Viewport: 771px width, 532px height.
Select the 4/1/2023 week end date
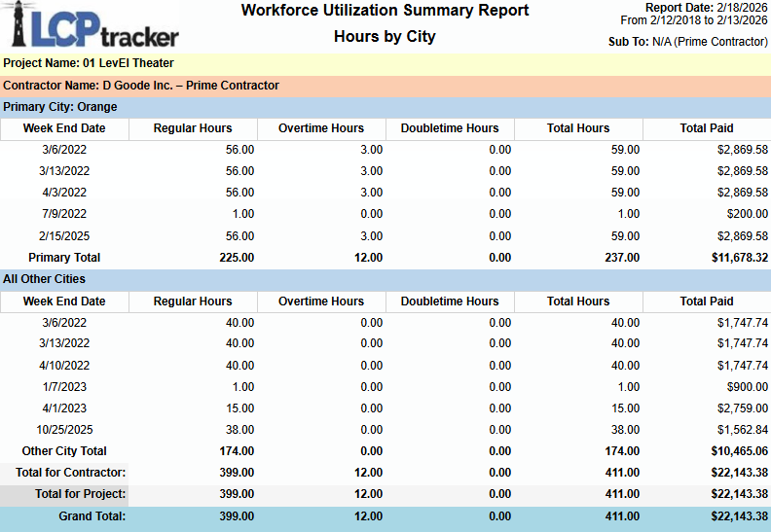click(64, 408)
